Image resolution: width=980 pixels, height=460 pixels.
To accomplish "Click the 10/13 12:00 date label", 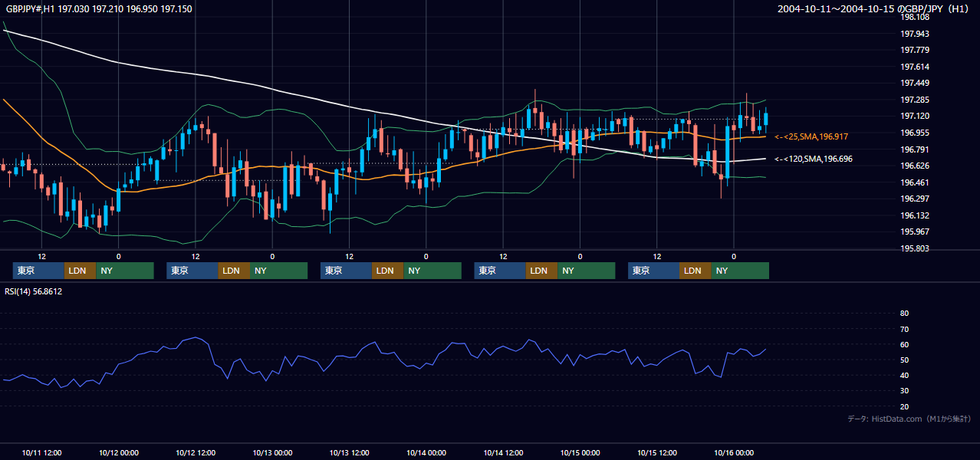I will (x=349, y=452).
